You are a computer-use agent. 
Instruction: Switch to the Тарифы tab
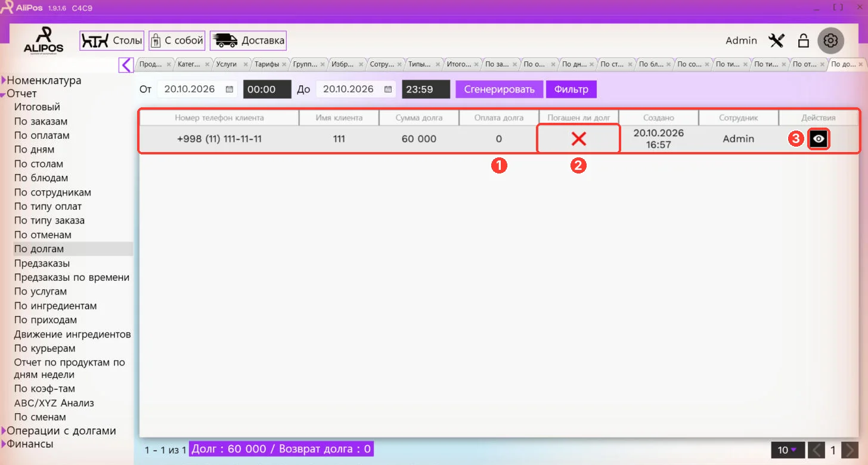click(x=266, y=64)
